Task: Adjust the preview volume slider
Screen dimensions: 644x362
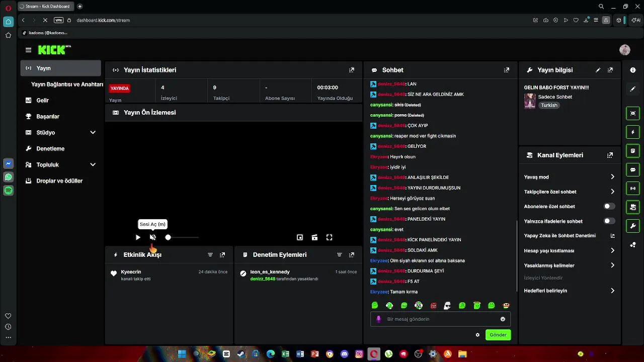Action: [x=182, y=237]
